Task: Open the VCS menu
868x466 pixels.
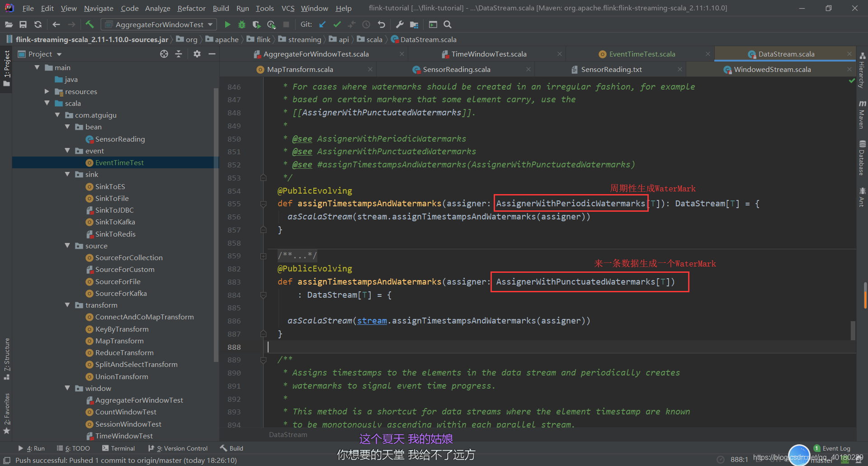Action: click(288, 8)
